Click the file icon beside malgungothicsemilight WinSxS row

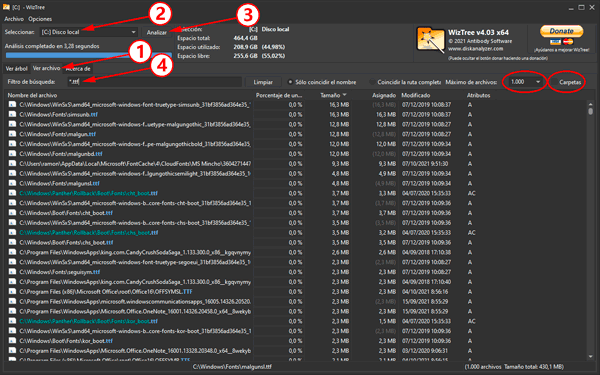12,173
